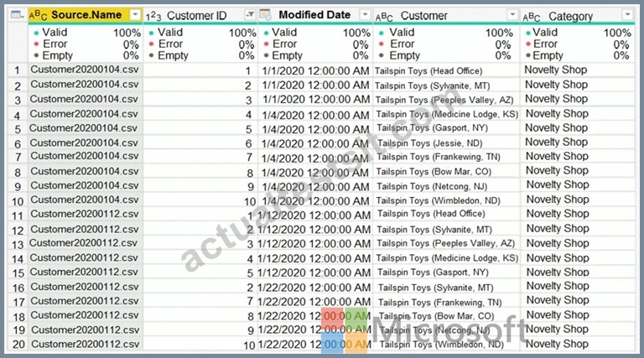Screen dimensions: 644x358
Task: Click Tailspin Toys (Head Office) in row 11
Action: click(431, 214)
